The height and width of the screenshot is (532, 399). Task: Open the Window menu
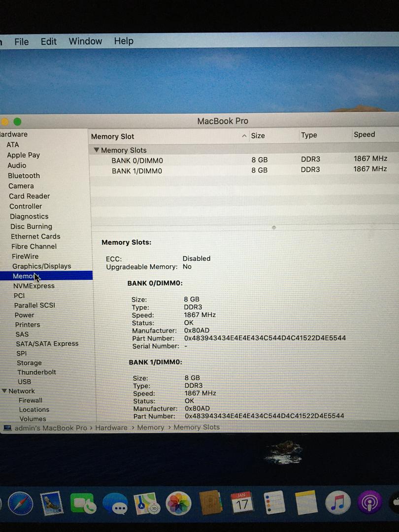(85, 41)
